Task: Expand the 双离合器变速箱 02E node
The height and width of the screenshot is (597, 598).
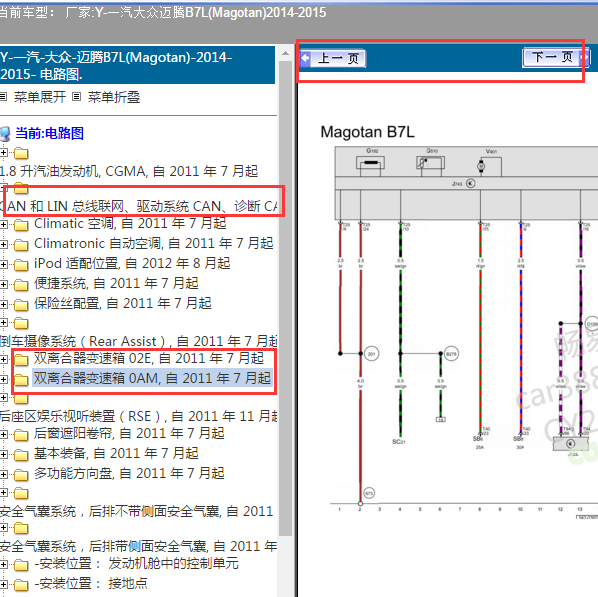Action: click(x=3, y=359)
